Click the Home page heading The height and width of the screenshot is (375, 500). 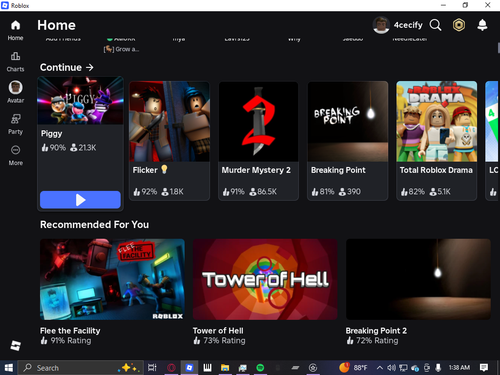click(x=56, y=25)
